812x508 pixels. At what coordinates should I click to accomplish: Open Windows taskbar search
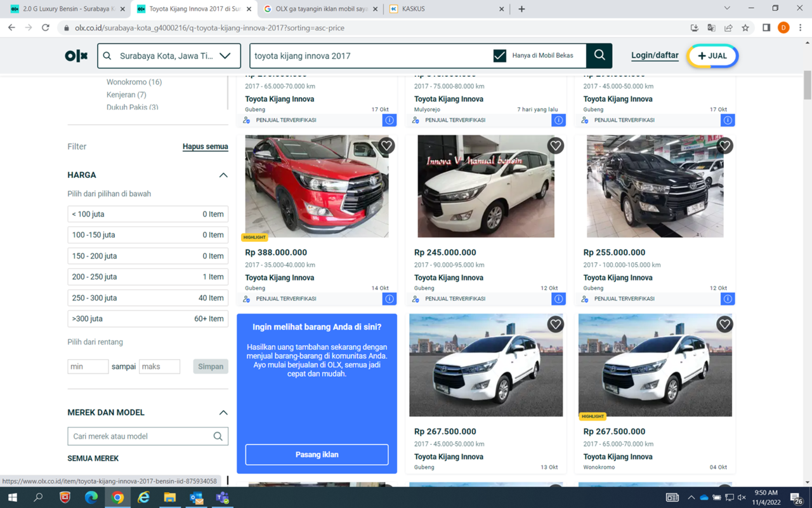38,498
